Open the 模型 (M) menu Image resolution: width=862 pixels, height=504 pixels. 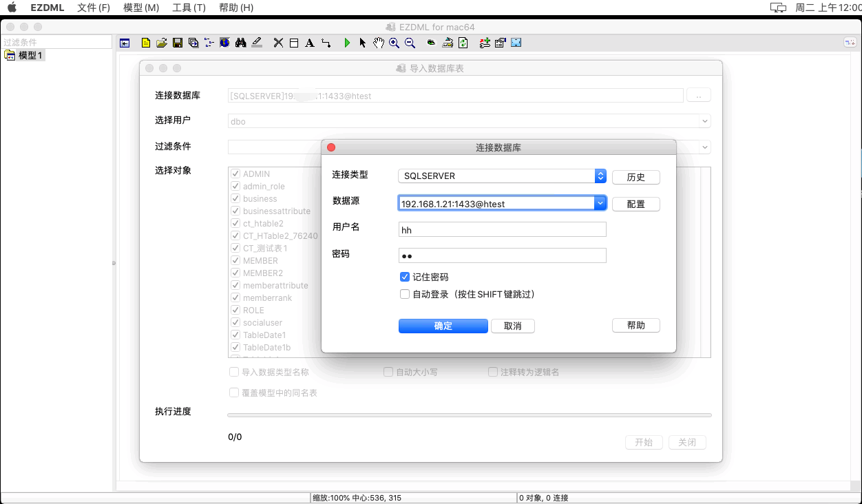(x=141, y=8)
